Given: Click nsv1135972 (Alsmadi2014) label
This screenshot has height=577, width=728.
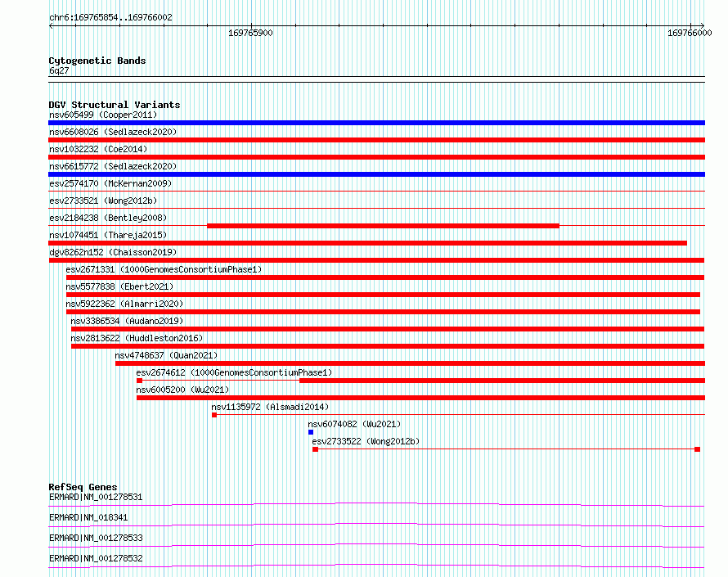Looking at the screenshot, I should click(x=270, y=407).
